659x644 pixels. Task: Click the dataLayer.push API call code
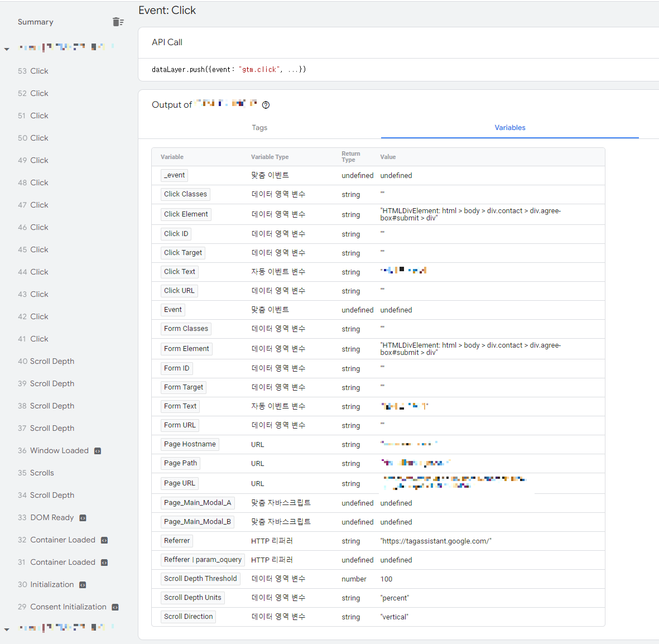[229, 69]
